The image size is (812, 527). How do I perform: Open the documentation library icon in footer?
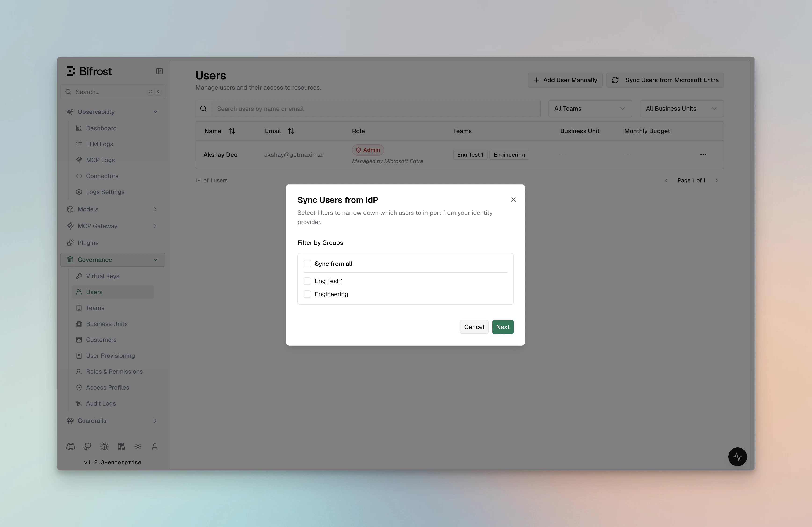coord(121,446)
